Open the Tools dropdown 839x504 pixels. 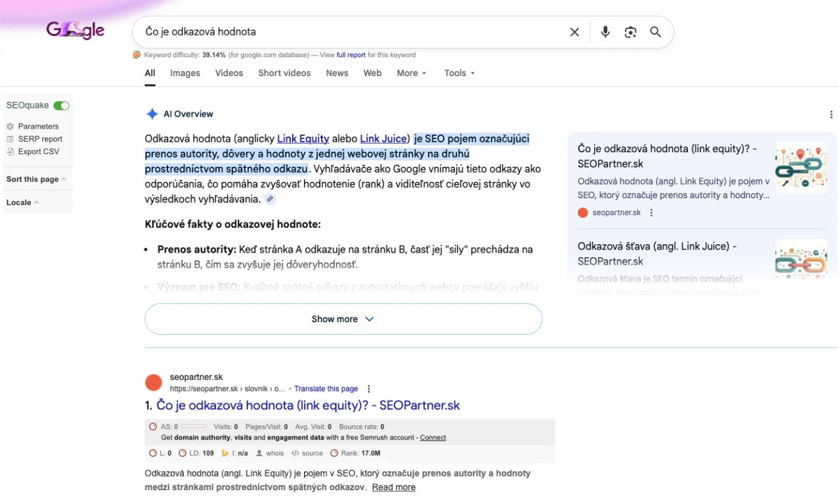[x=459, y=73]
